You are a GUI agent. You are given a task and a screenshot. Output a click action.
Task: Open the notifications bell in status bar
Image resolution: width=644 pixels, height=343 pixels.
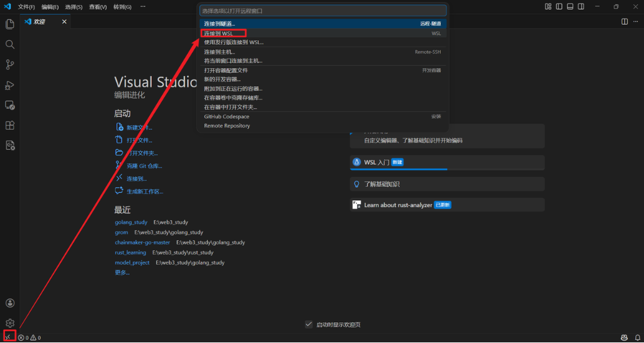[637, 338]
